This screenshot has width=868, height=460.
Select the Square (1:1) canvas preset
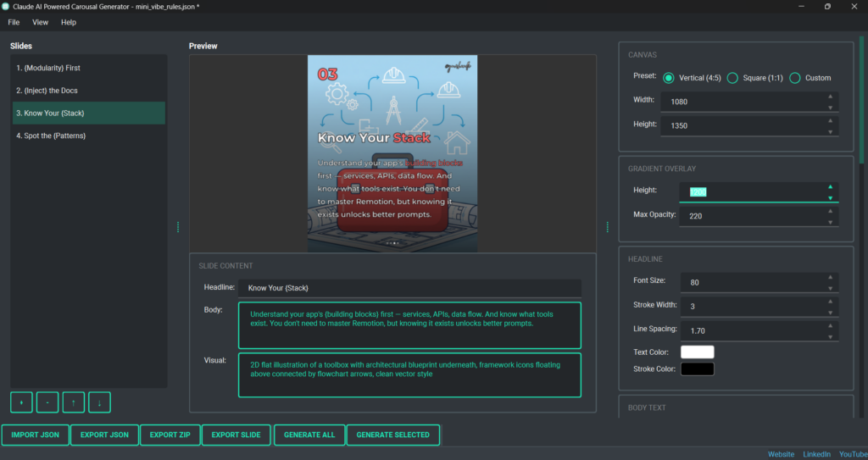coord(732,78)
